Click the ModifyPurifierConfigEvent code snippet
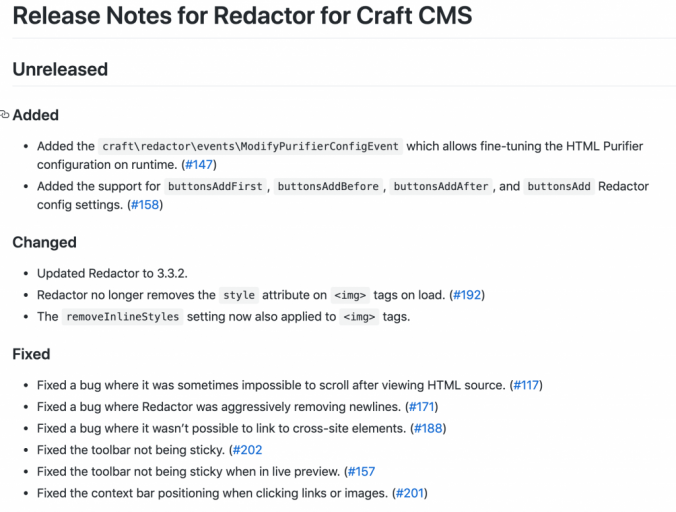 [251, 146]
